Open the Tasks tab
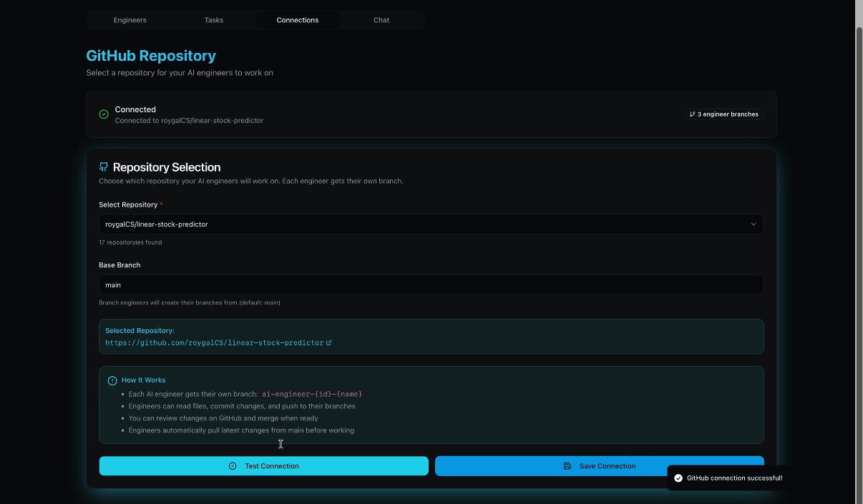863x504 pixels. [x=214, y=20]
